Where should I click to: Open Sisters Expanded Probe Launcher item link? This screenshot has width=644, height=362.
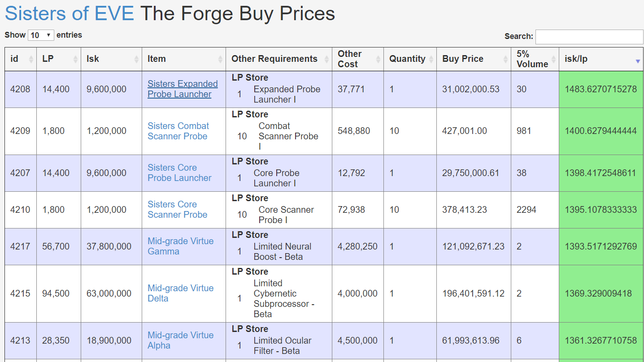click(183, 89)
